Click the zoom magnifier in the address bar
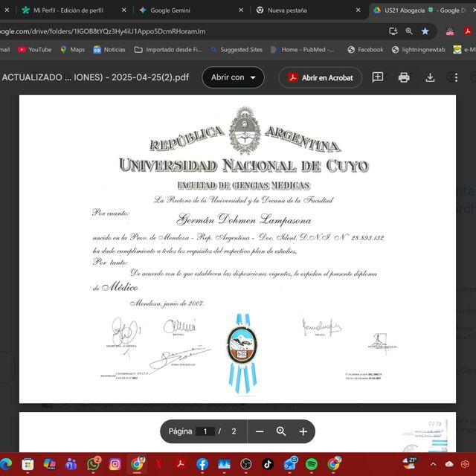Viewport: 476px width, 476px height. [x=409, y=31]
